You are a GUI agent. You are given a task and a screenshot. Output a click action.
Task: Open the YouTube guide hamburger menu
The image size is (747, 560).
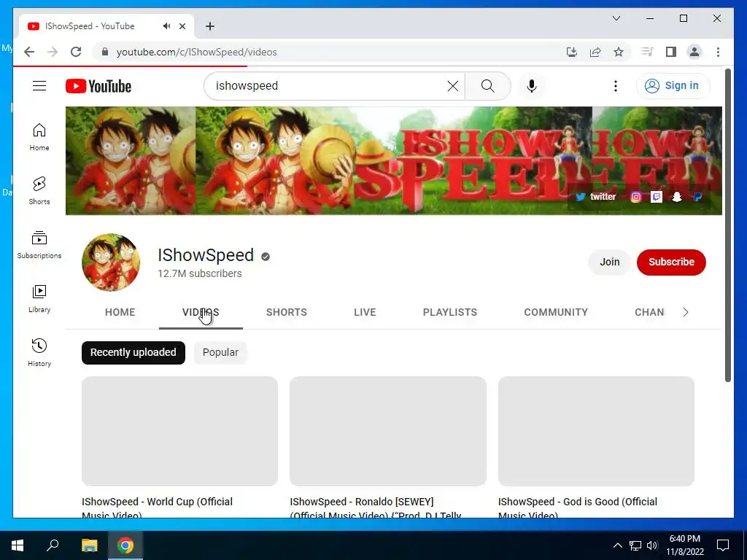coord(39,86)
